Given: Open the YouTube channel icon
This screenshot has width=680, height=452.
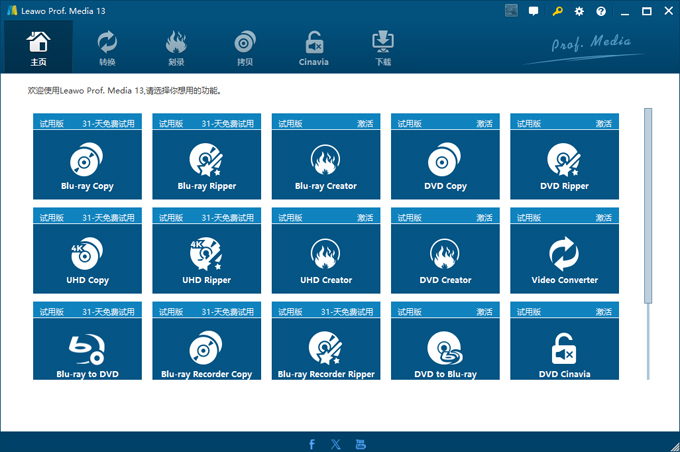Looking at the screenshot, I should (361, 444).
